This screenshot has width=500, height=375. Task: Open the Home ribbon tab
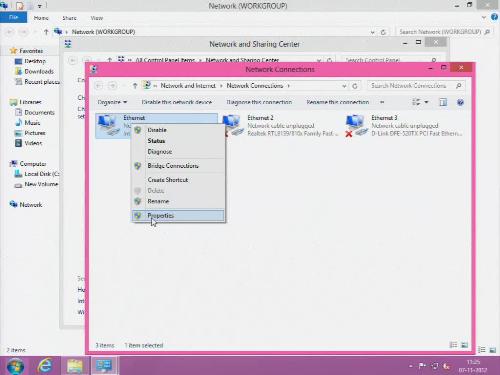pos(41,18)
